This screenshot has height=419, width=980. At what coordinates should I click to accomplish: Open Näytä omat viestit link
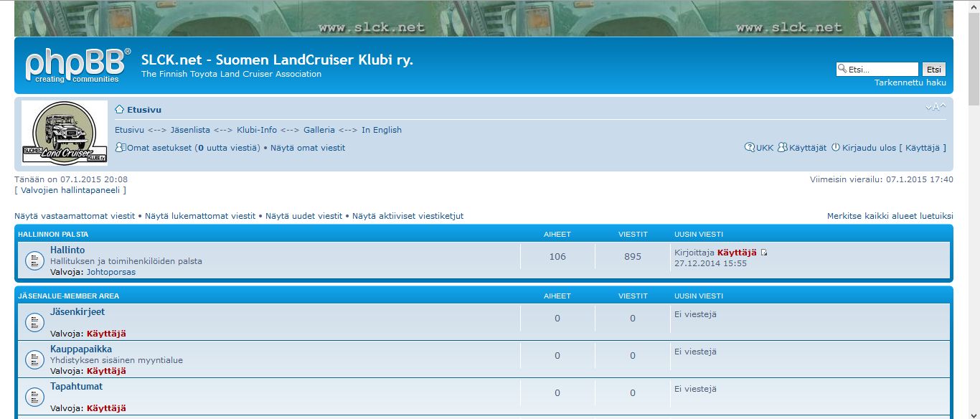[x=308, y=148]
